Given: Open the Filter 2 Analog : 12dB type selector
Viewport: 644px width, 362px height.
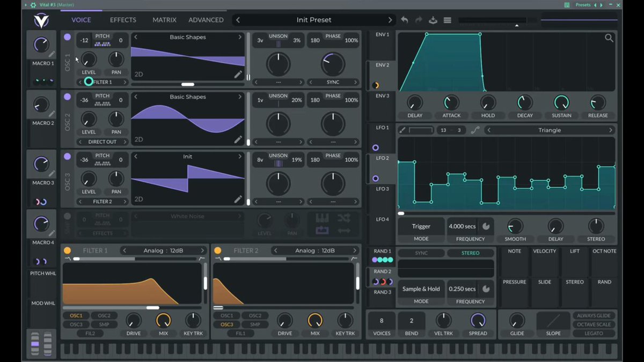Looking at the screenshot, I should click(x=314, y=250).
